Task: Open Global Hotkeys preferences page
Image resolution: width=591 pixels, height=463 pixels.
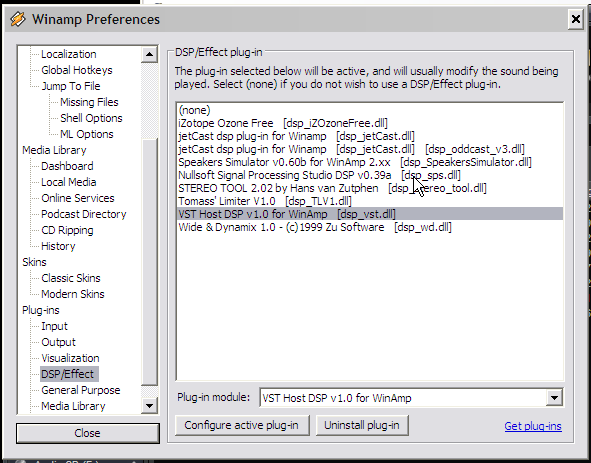Action: tap(77, 70)
